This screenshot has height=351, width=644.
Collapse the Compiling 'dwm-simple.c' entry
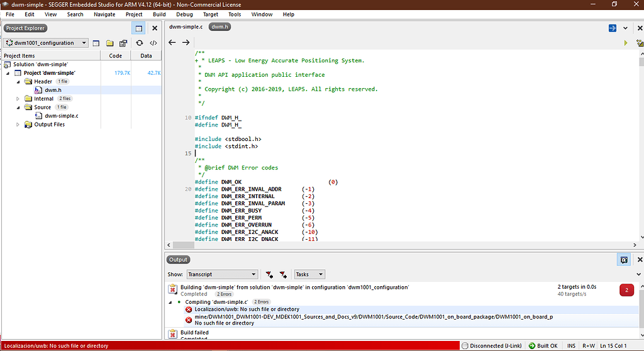point(170,302)
